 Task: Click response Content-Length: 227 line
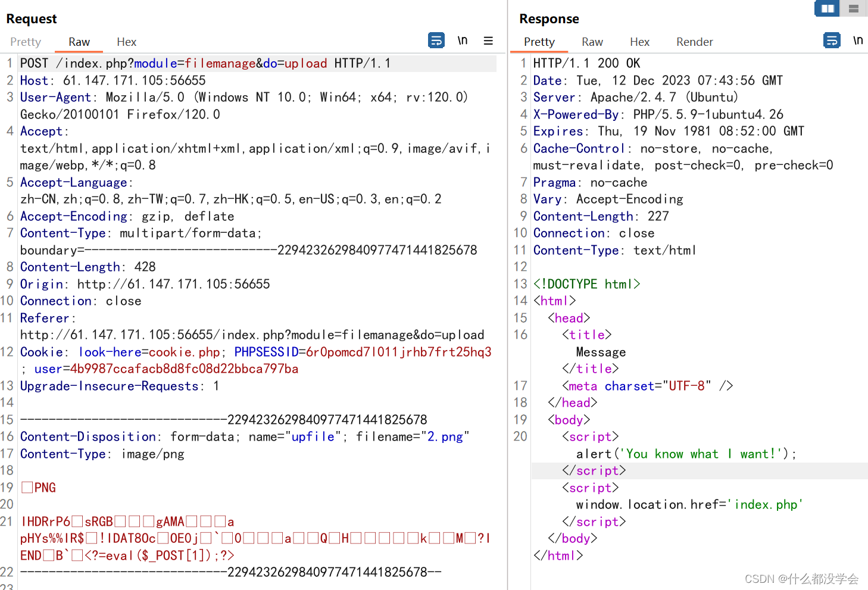click(601, 216)
